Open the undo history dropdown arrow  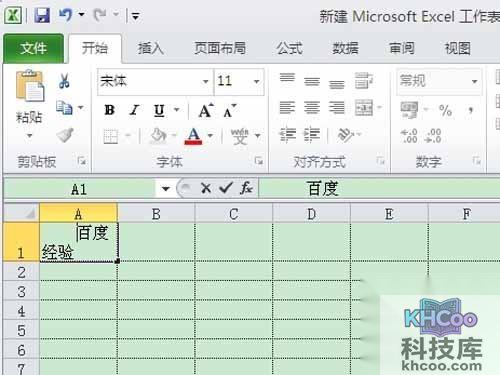click(81, 15)
